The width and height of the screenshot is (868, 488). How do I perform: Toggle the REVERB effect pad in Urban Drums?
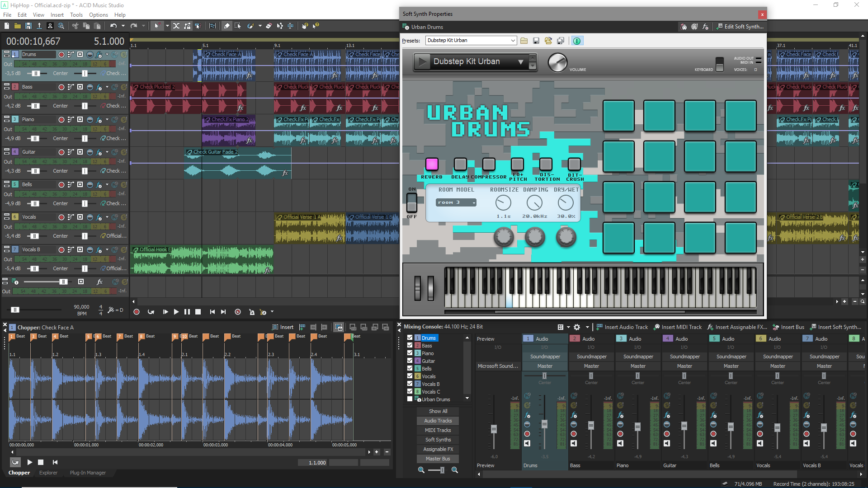click(x=432, y=164)
